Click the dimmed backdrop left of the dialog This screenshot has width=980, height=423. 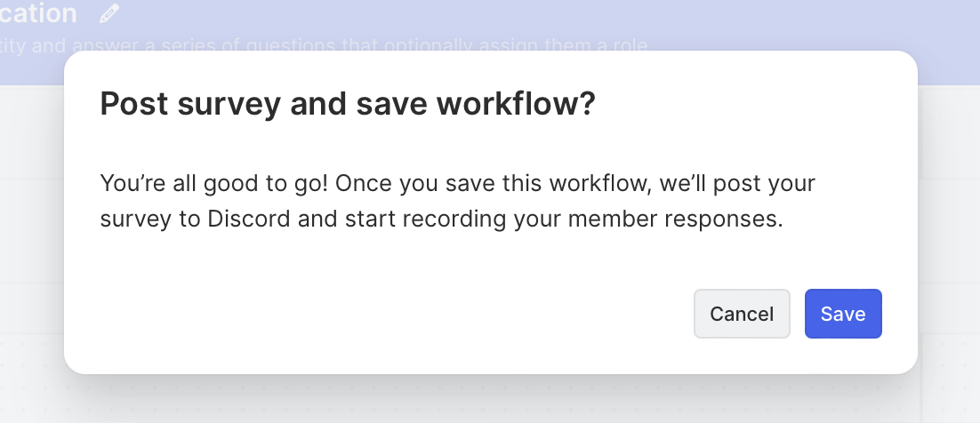[31, 222]
